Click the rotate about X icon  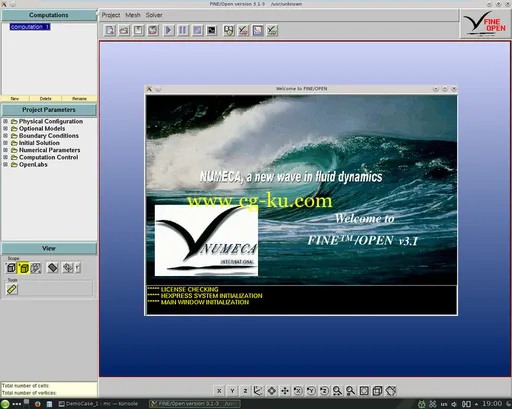point(298,391)
